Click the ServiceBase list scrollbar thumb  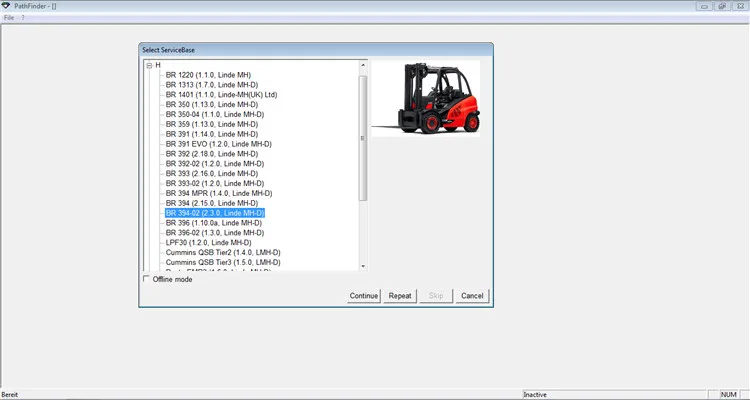tap(363, 138)
